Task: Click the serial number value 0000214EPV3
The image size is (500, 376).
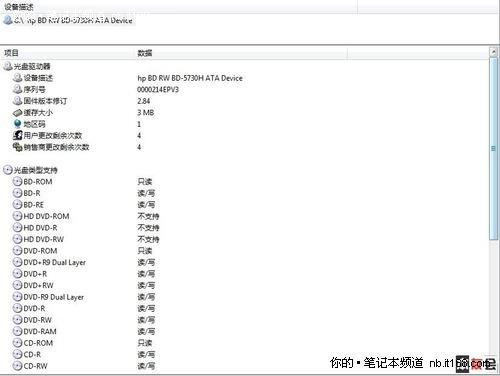Action: pyautogui.click(x=158, y=89)
